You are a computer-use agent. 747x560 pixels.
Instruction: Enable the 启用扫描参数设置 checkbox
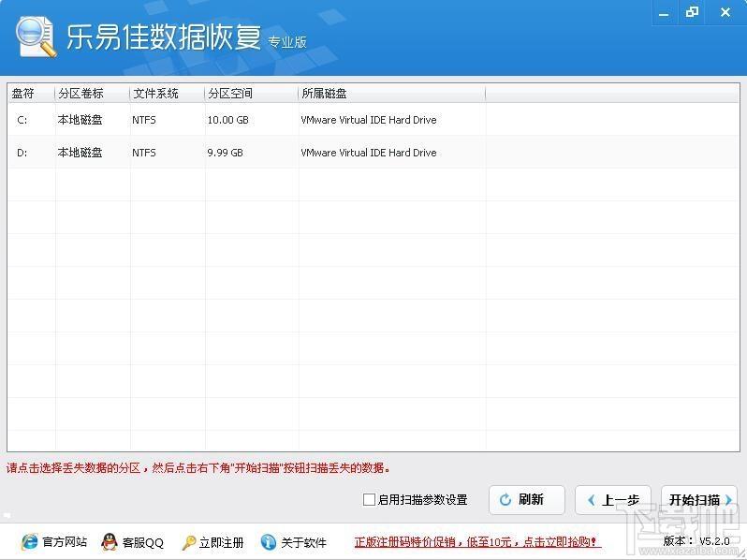369,499
